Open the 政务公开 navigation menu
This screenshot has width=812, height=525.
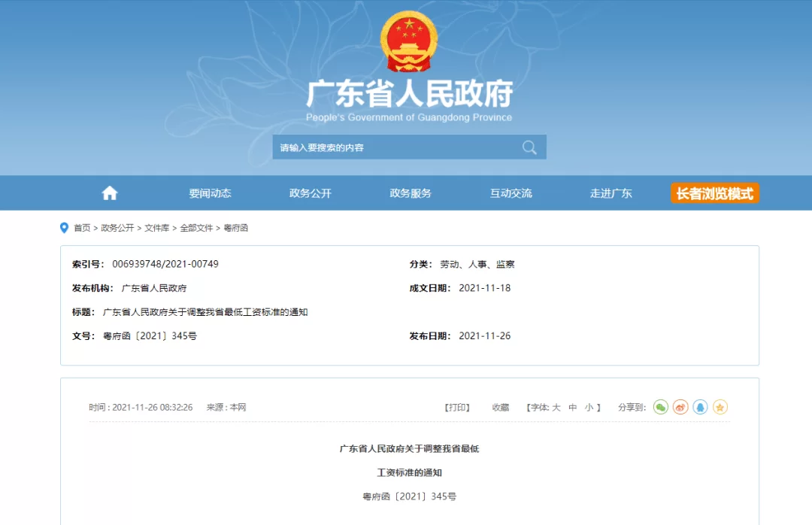(x=310, y=193)
